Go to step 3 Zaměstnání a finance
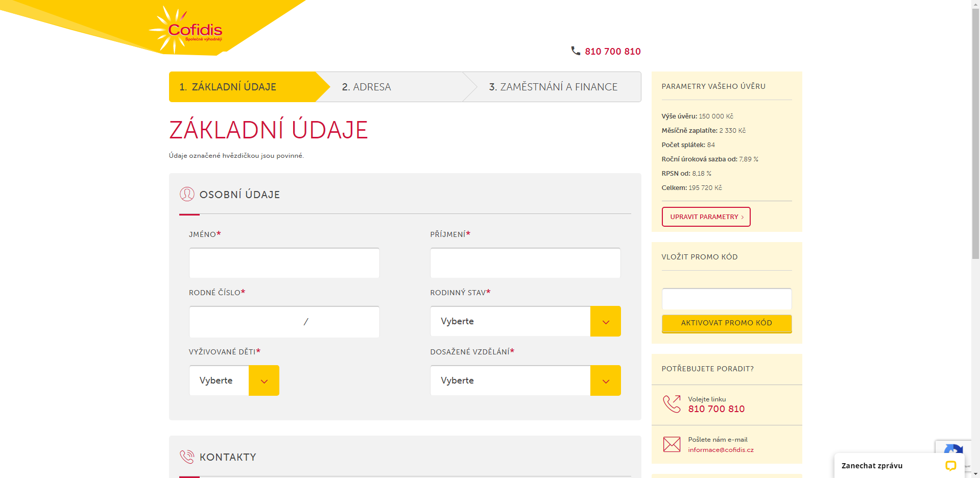980x478 pixels. tap(554, 87)
